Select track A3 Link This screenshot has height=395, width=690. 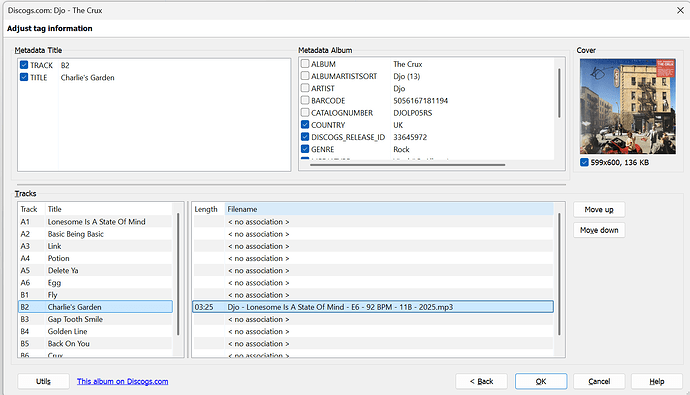click(x=95, y=246)
